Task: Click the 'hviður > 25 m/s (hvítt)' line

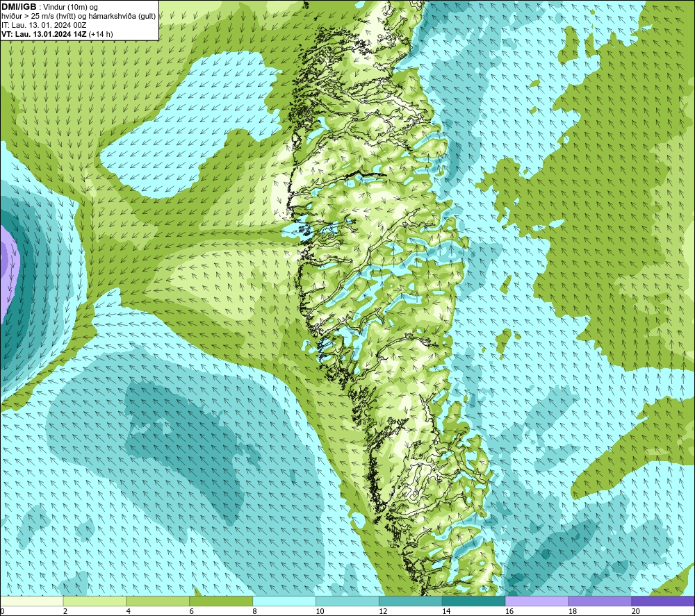Action: pyautogui.click(x=38, y=17)
